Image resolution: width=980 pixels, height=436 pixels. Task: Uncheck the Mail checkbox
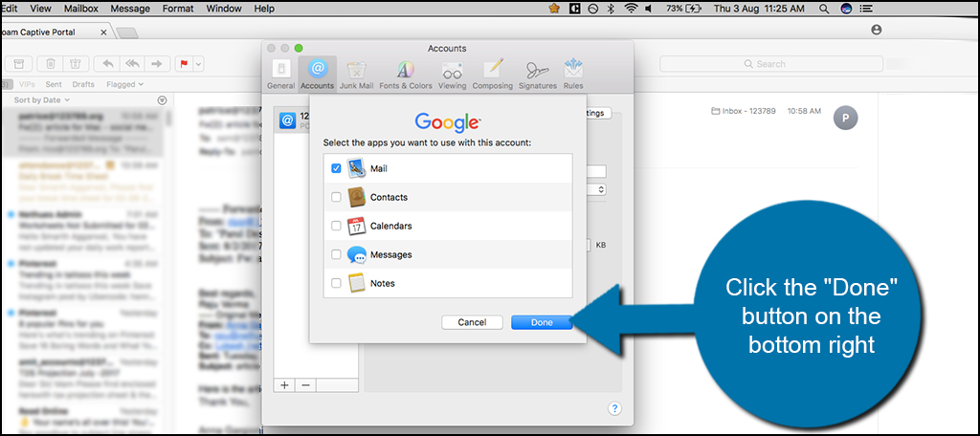[x=336, y=168]
